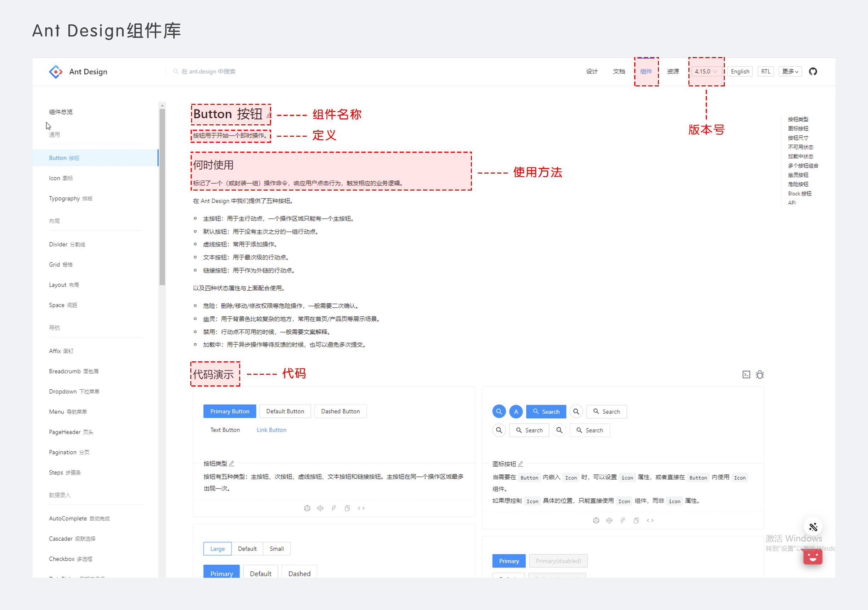Click the bug debug icon beside 代码演示
868x610 pixels.
click(760, 374)
